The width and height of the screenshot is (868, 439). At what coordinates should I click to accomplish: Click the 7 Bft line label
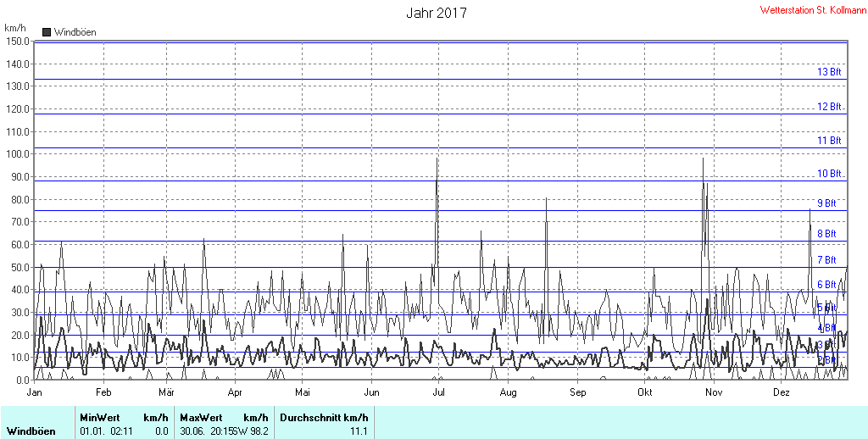click(826, 259)
